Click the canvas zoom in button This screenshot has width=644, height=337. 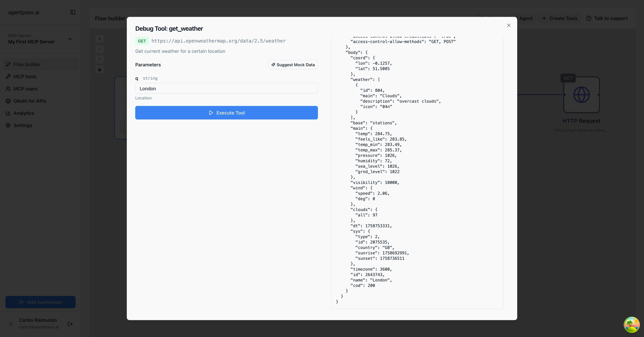pyautogui.click(x=99, y=39)
